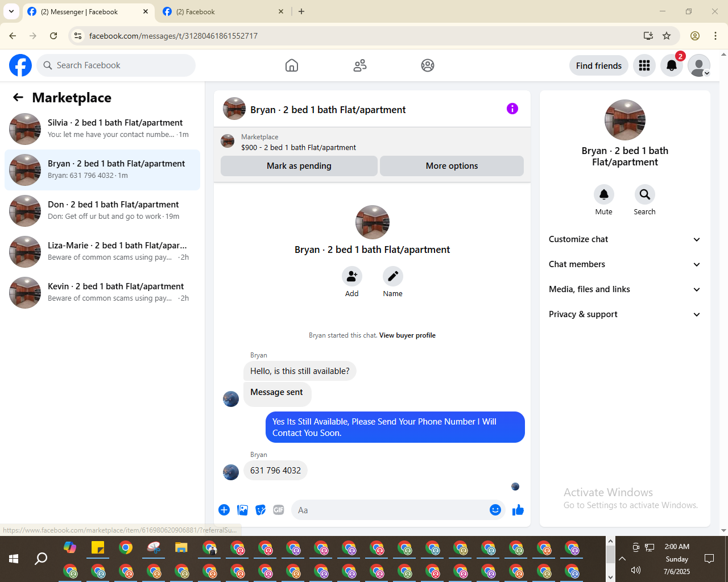728x582 pixels.
Task: Open the Chrome profile icon
Action: click(695, 36)
